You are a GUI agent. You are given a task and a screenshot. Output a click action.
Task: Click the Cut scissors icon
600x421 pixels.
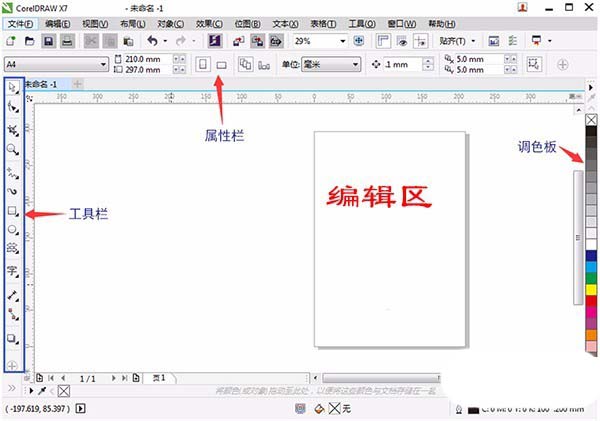(91, 41)
